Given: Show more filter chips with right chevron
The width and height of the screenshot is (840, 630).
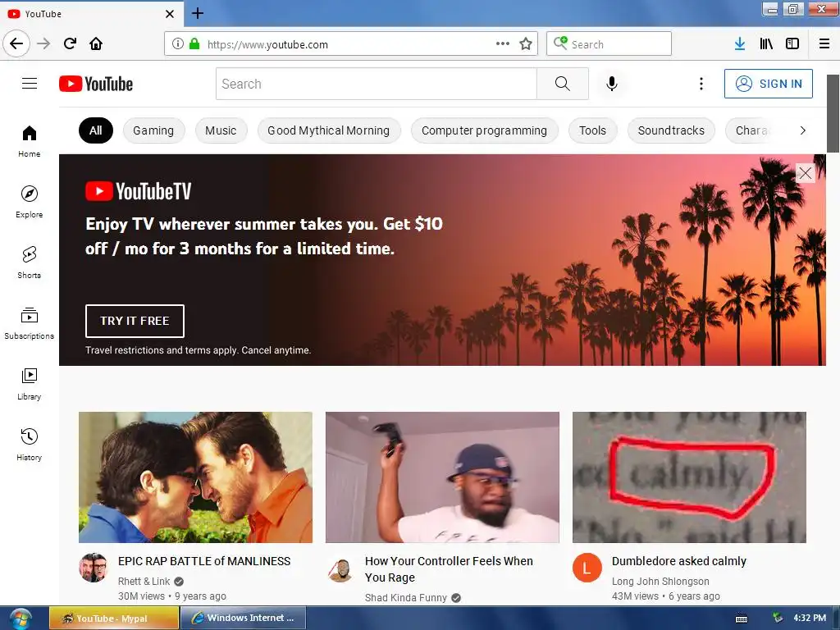Looking at the screenshot, I should [x=802, y=130].
